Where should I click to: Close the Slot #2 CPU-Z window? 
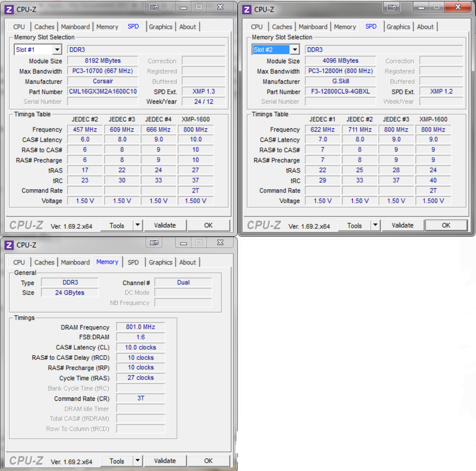pyautogui.click(x=458, y=7)
